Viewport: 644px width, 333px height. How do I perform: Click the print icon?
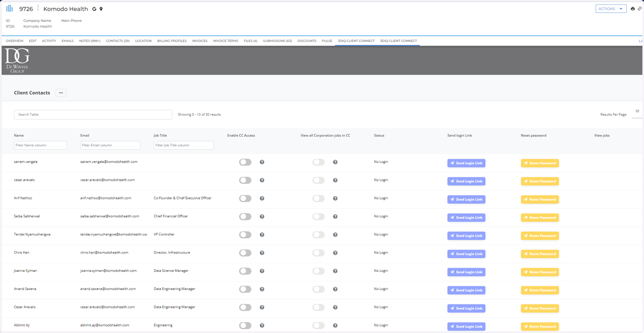coord(633,9)
